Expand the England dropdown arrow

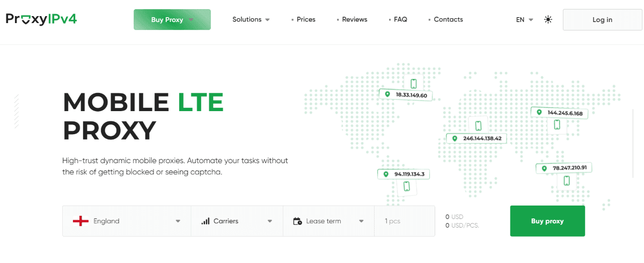[178, 221]
